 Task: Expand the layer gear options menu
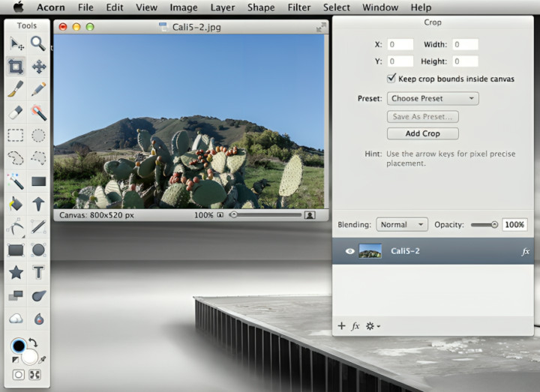373,326
